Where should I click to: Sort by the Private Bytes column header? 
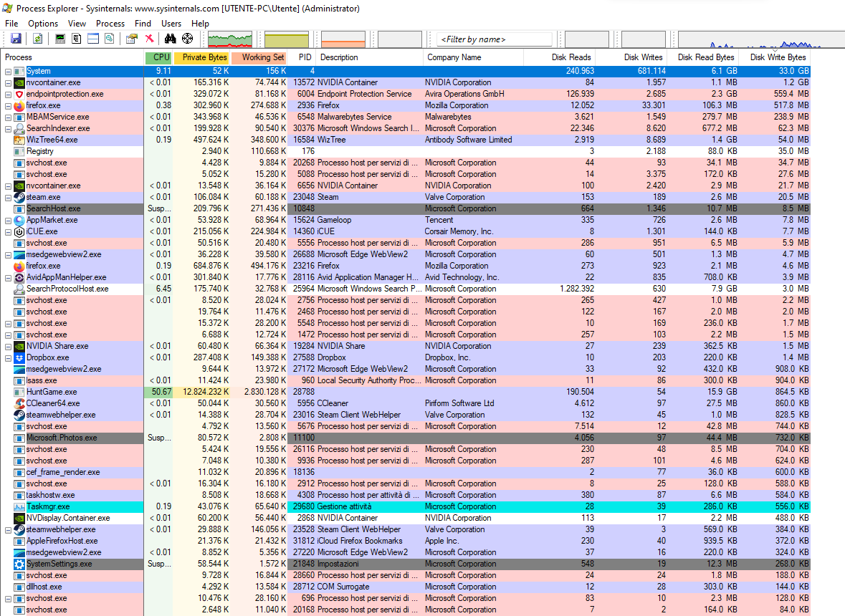click(202, 57)
